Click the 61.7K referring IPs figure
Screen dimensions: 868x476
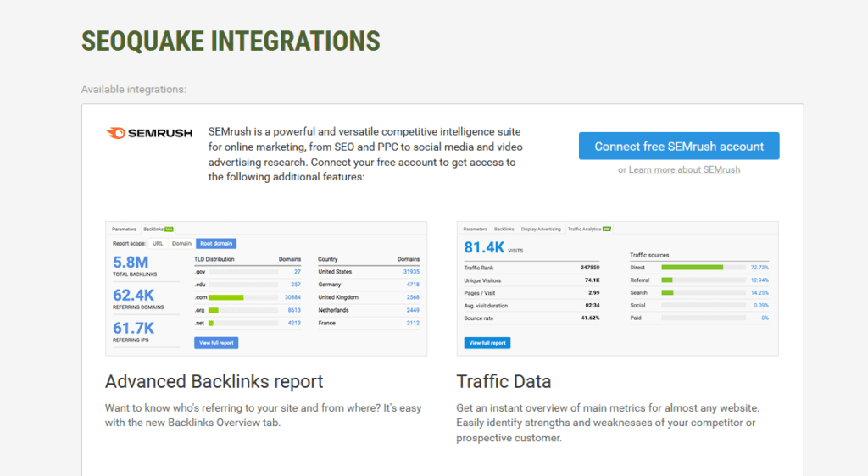click(133, 328)
